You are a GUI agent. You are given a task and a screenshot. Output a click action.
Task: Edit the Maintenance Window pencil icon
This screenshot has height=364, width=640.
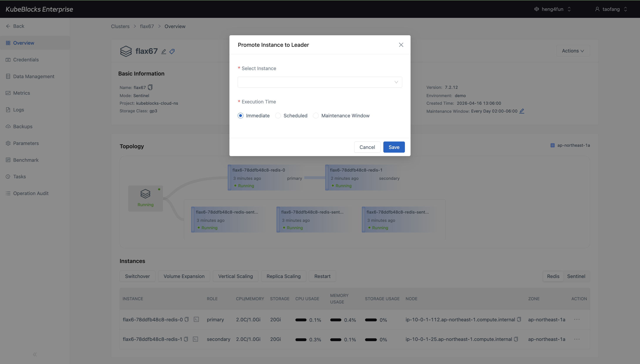tap(522, 111)
